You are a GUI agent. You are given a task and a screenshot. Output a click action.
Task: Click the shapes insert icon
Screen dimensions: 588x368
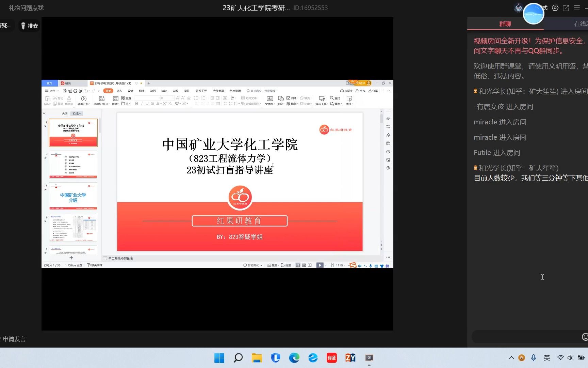click(x=281, y=98)
